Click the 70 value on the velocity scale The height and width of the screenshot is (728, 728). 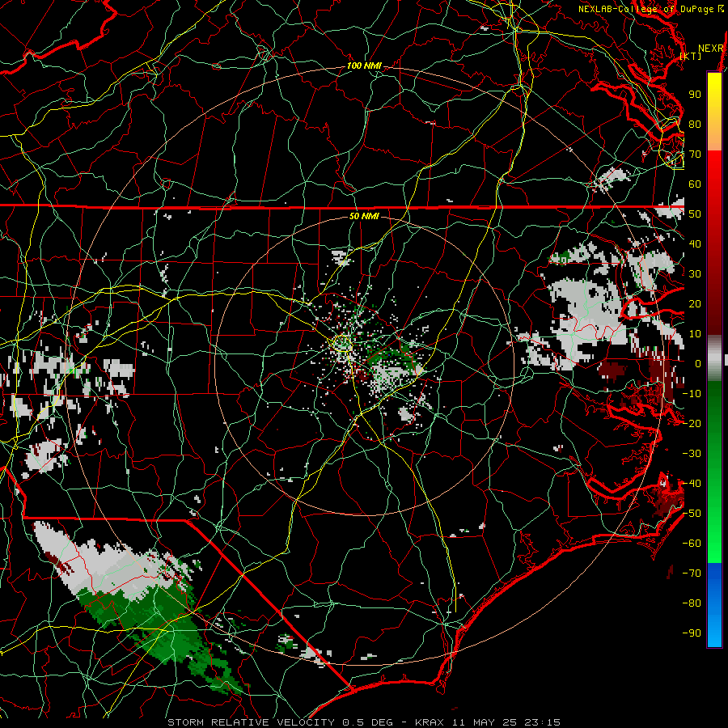click(x=695, y=154)
